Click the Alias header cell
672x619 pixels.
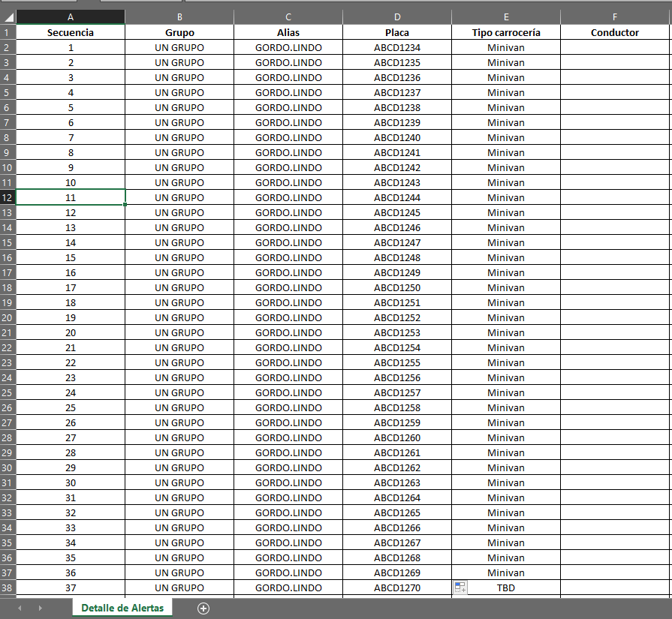coord(288,32)
